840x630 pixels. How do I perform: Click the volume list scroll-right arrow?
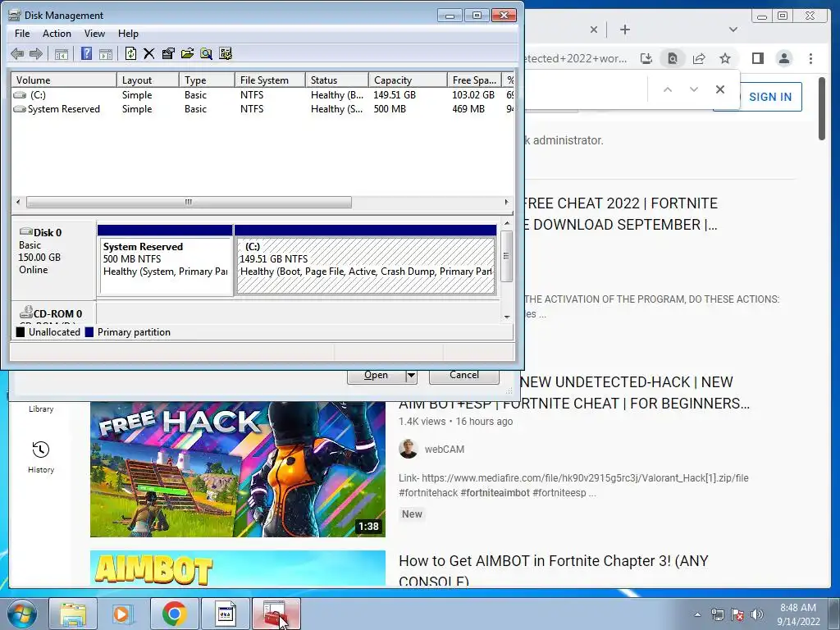tap(506, 202)
